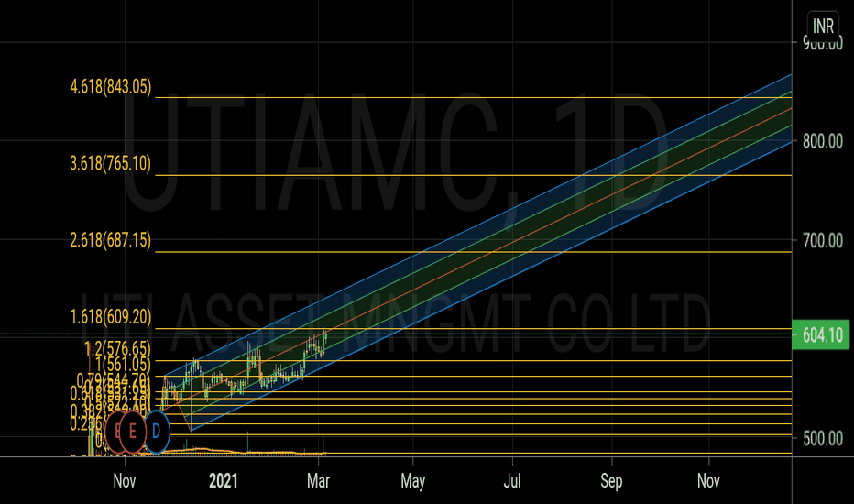Click the Sep label on time axis
Image resolution: width=854 pixels, height=504 pixels.
[x=611, y=480]
